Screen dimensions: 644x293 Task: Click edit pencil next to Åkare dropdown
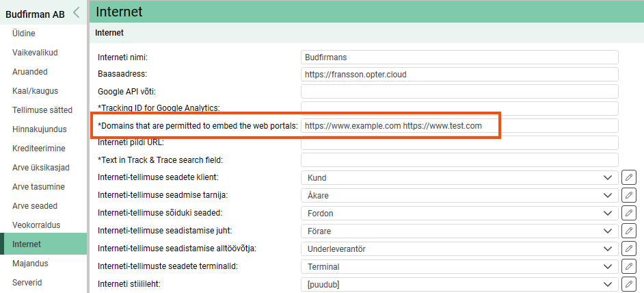point(629,195)
